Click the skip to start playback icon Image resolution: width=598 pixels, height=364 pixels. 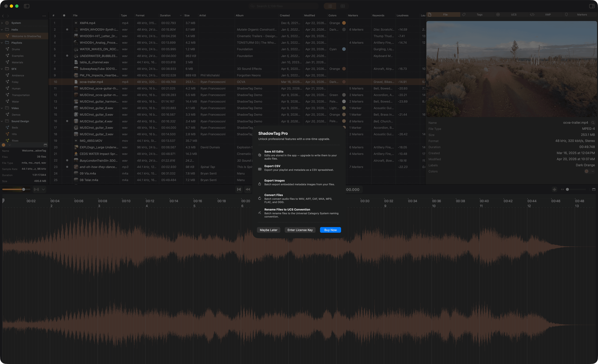[239, 189]
